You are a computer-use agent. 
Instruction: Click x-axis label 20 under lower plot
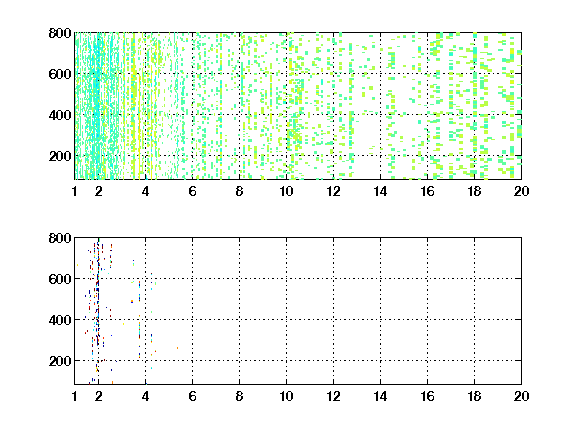521,396
